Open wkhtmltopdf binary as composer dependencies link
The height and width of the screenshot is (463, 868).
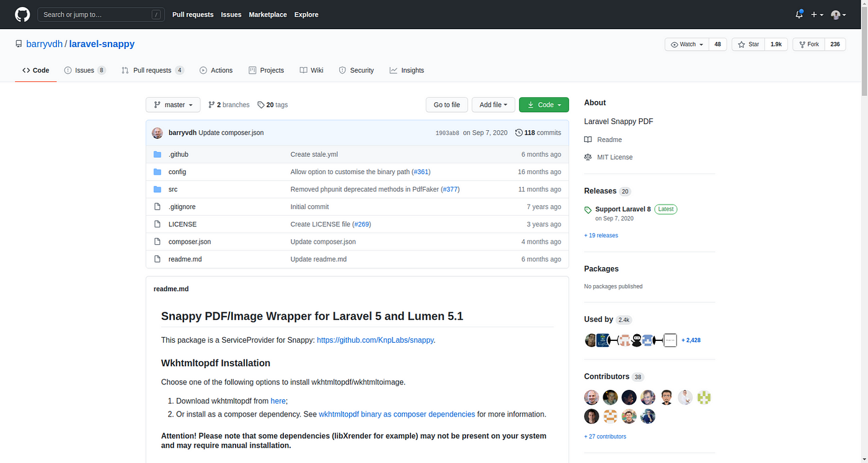(x=397, y=414)
